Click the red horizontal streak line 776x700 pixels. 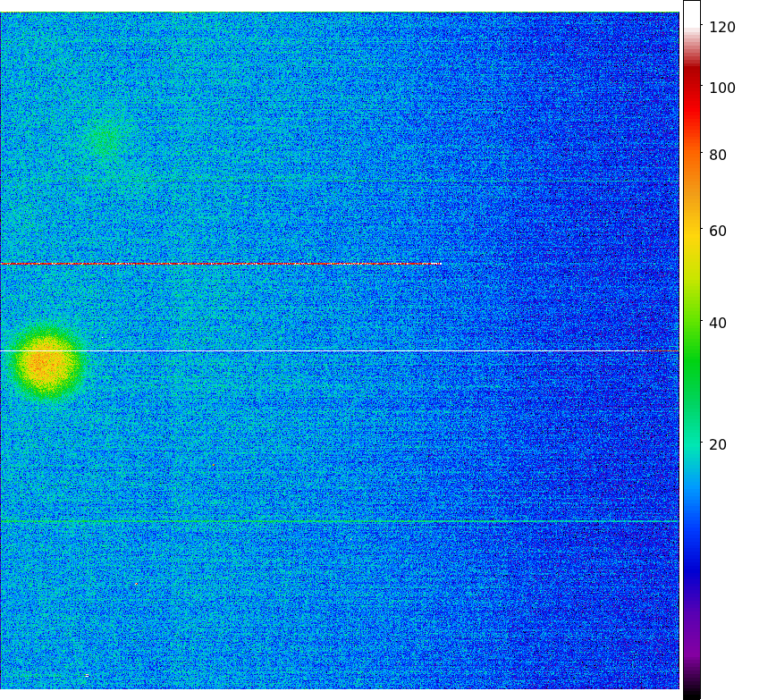click(219, 264)
